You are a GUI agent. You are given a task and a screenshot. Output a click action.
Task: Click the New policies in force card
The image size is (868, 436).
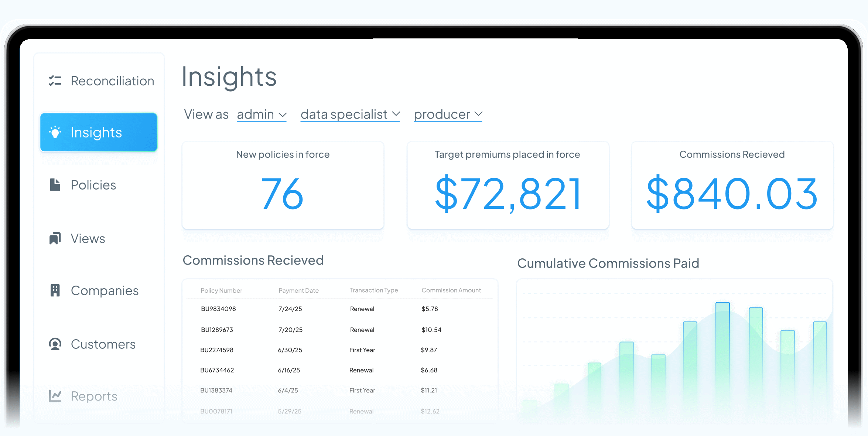(283, 185)
